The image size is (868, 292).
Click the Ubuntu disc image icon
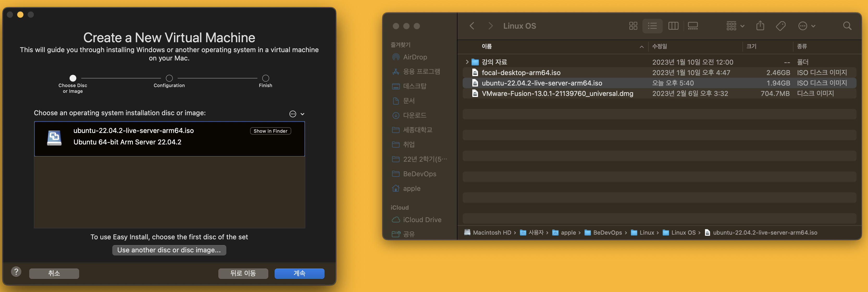click(x=54, y=138)
